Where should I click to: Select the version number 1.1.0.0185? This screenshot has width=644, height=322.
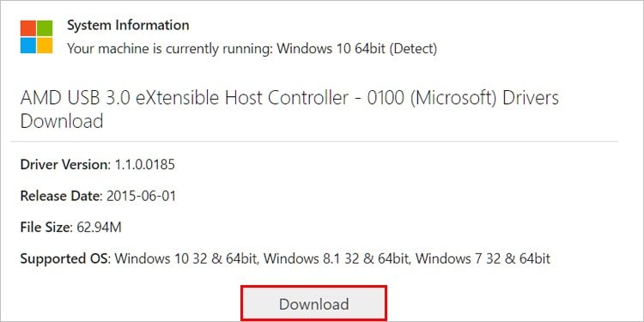144,165
